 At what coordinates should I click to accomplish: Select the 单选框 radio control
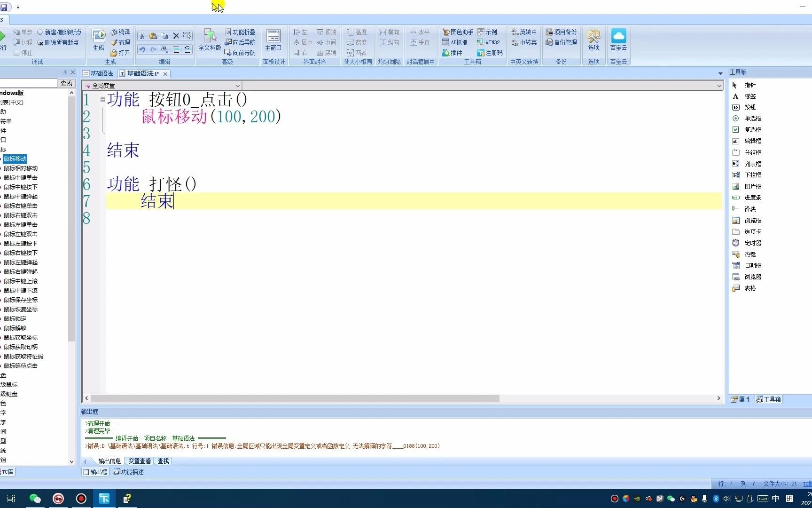point(747,119)
